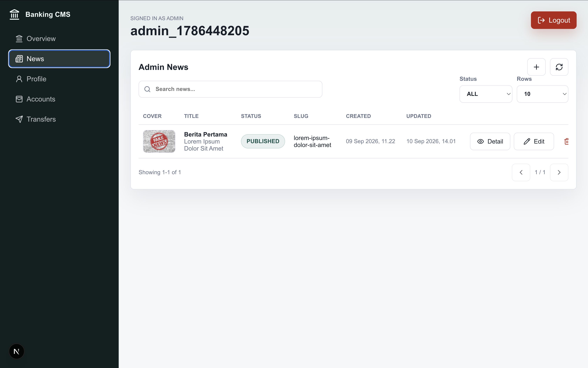
Task: Click the Banking CMS bank logo icon
Action: pos(14,14)
